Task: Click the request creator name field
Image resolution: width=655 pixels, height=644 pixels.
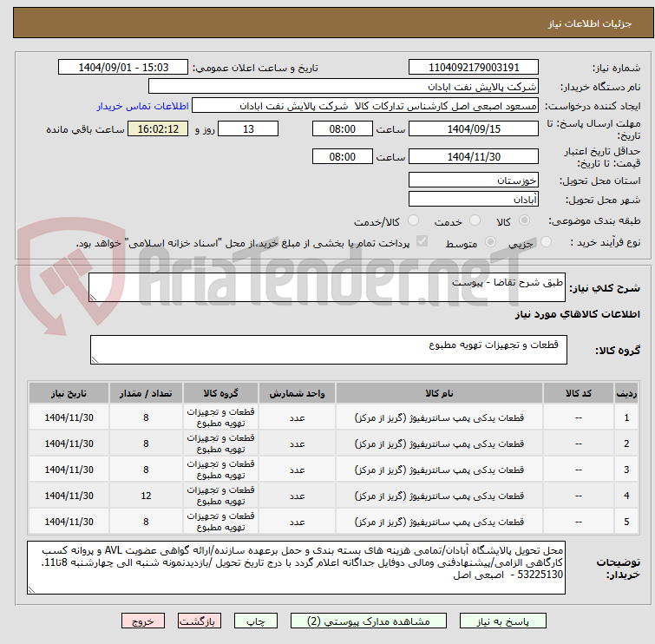Action: pyautogui.click(x=365, y=106)
